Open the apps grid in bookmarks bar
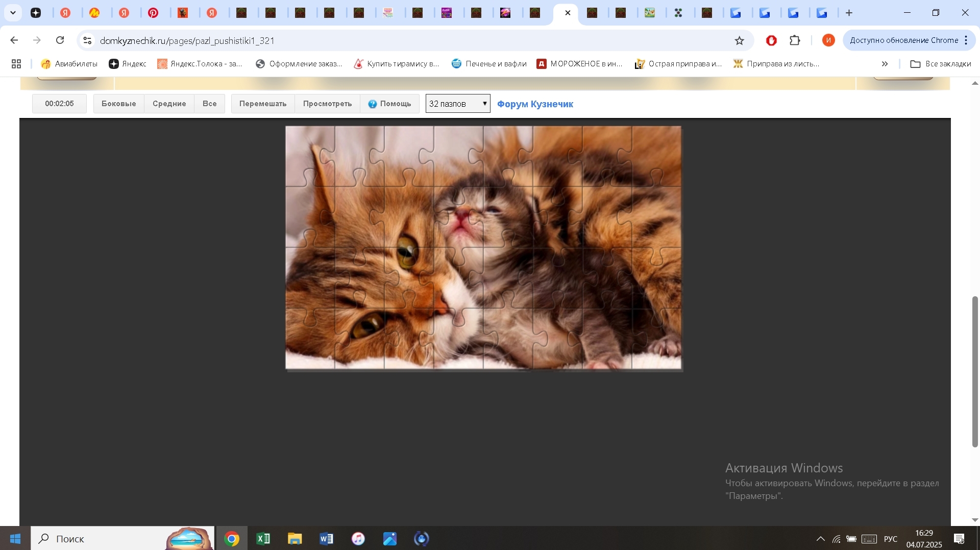This screenshot has height=550, width=980. coord(16,64)
